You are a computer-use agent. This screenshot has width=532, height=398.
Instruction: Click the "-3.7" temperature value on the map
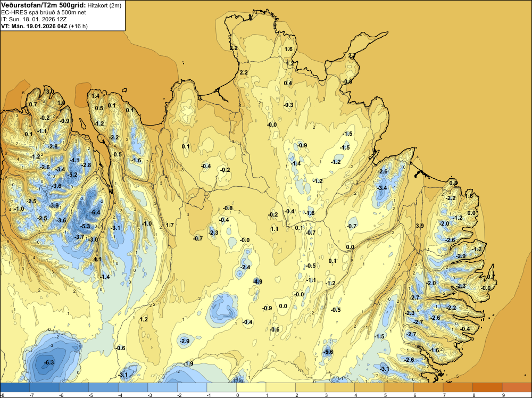click(x=79, y=237)
